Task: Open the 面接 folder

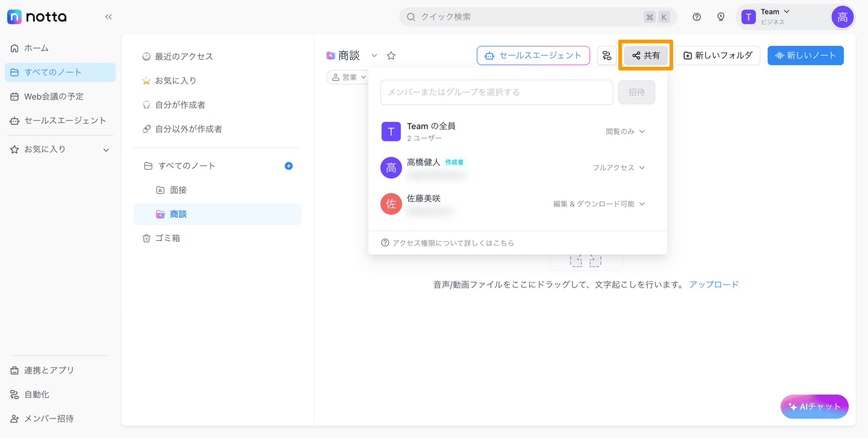Action: [217, 190]
